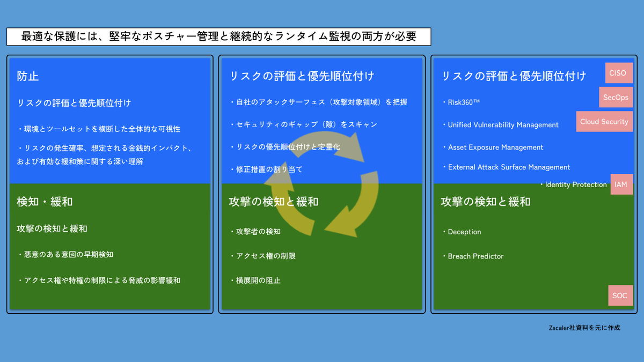
Task: Click the left panel's 攻撃の検知と緩和 subheading
Action: pyautogui.click(x=52, y=228)
